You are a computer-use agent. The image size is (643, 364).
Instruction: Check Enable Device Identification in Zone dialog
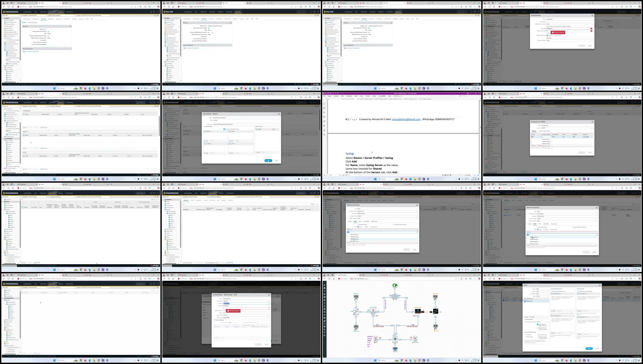click(x=578, y=291)
